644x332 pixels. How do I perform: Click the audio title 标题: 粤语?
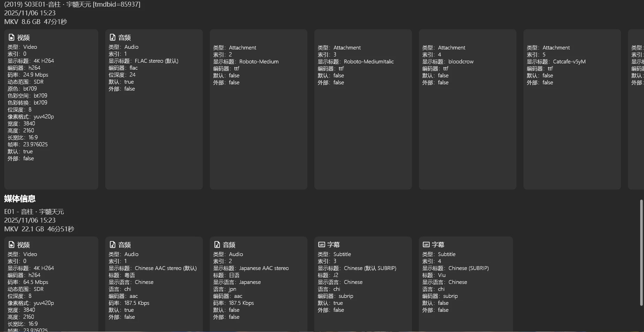[x=122, y=275]
